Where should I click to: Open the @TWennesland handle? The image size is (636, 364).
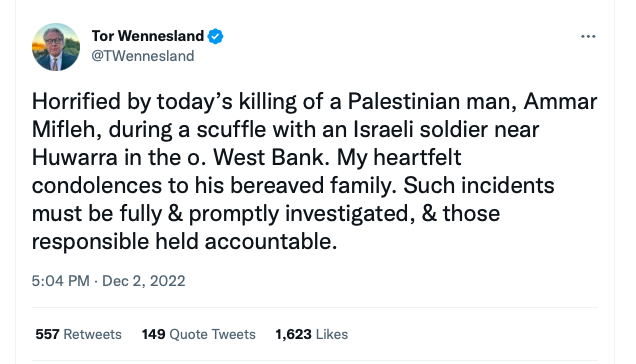tap(143, 56)
